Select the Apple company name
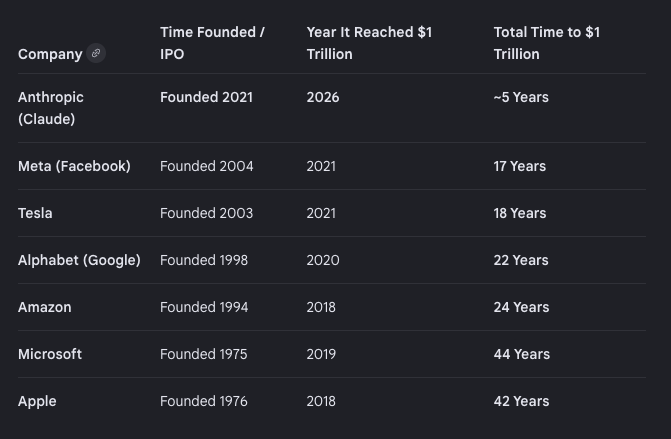Viewport: 671px width, 439px height. pyautogui.click(x=37, y=401)
